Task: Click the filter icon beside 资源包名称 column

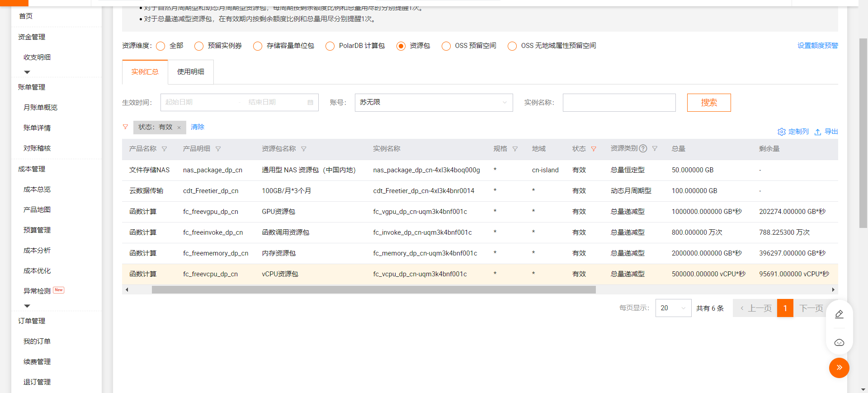Action: [x=304, y=149]
